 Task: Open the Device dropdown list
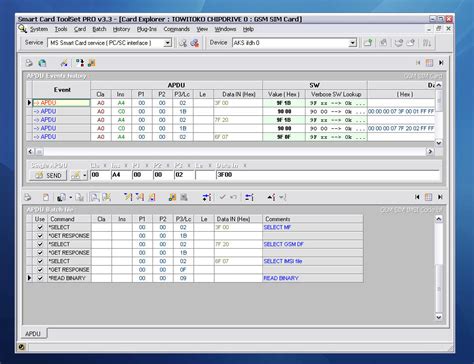coord(352,43)
